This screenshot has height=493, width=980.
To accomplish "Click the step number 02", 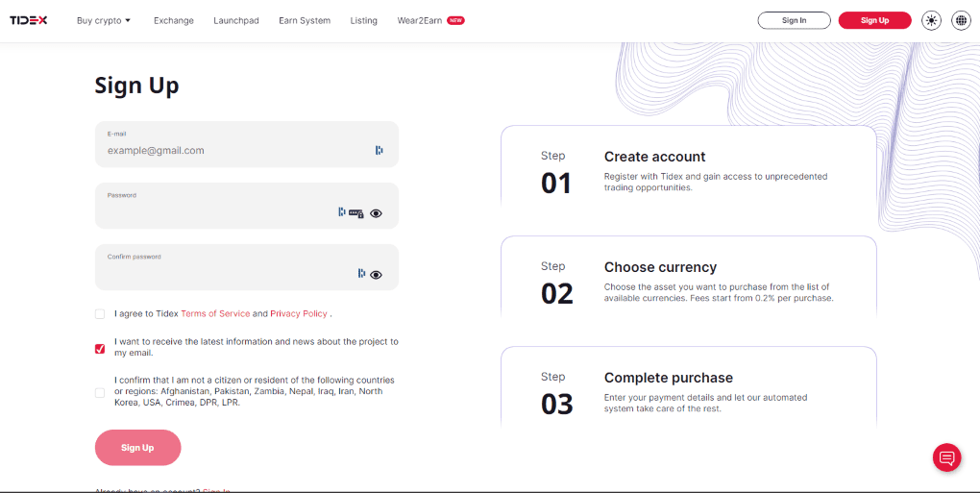I will (x=557, y=294).
